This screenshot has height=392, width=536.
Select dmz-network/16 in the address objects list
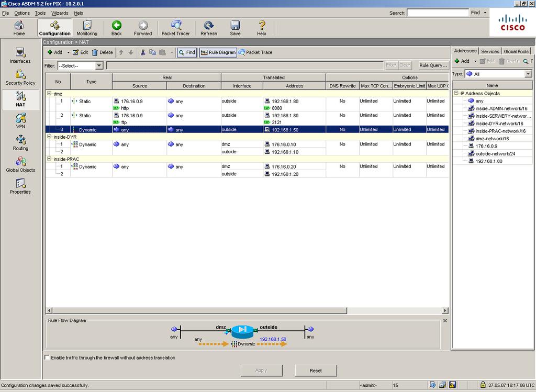click(x=492, y=138)
